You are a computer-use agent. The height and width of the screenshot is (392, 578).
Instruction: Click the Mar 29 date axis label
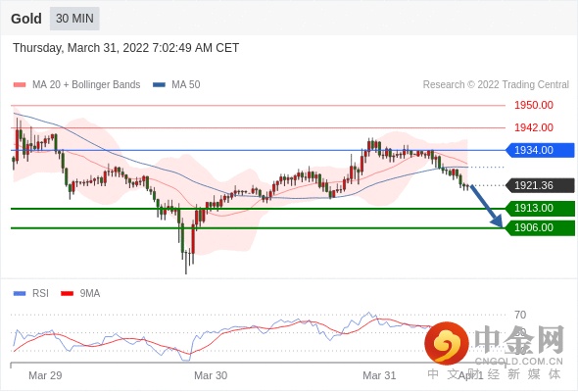(45, 375)
